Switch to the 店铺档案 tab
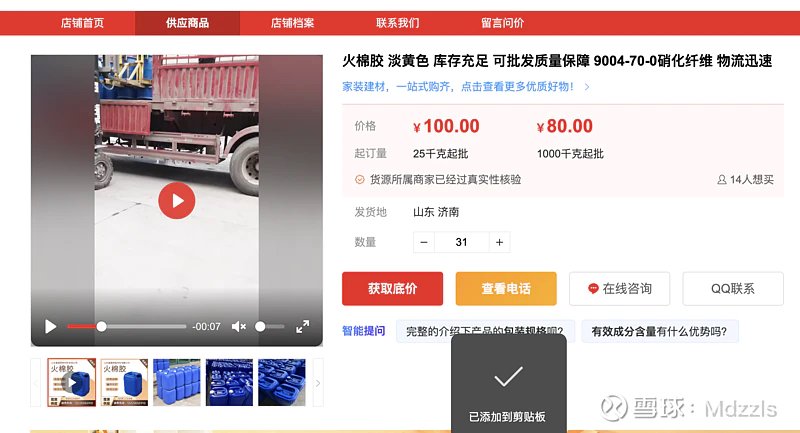 [x=292, y=23]
